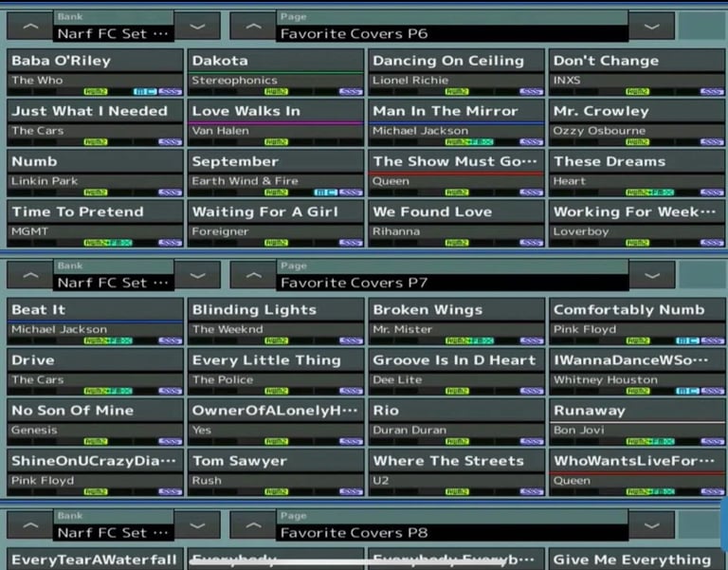Click the AWM2 badge on Tom Sawyer slot
This screenshot has height=570, width=728.
(x=276, y=491)
